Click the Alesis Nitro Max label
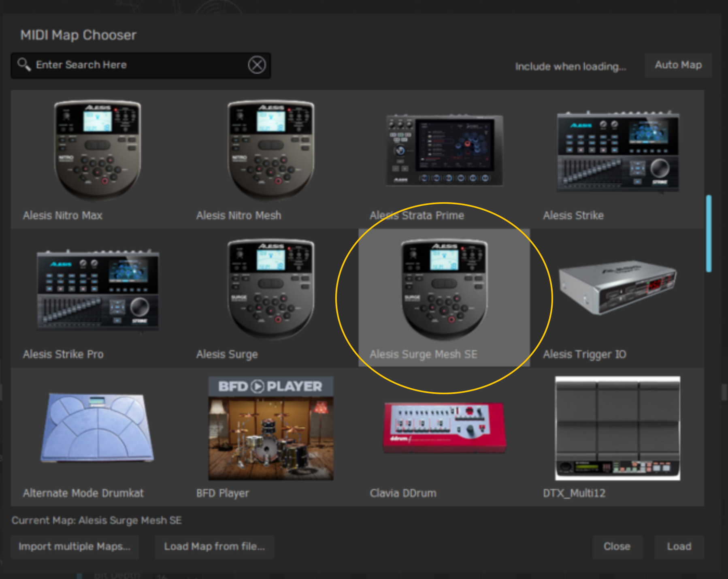728x579 pixels. click(63, 216)
